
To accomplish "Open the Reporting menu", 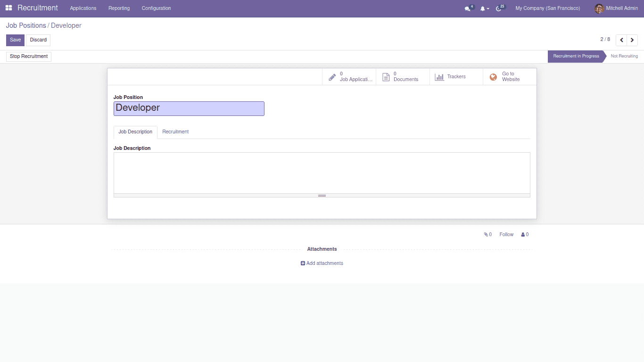I will (x=119, y=8).
